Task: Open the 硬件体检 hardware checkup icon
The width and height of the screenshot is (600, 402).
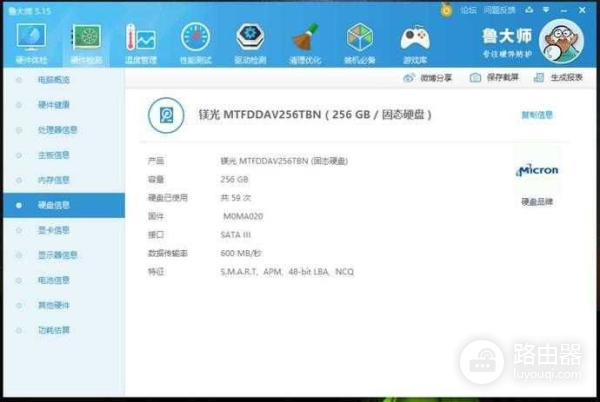Action: (31, 43)
